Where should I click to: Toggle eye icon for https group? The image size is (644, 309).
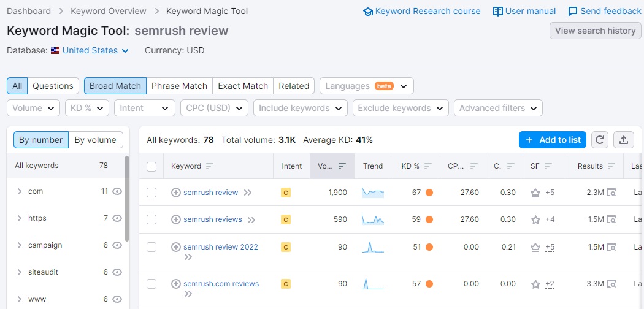(117, 218)
